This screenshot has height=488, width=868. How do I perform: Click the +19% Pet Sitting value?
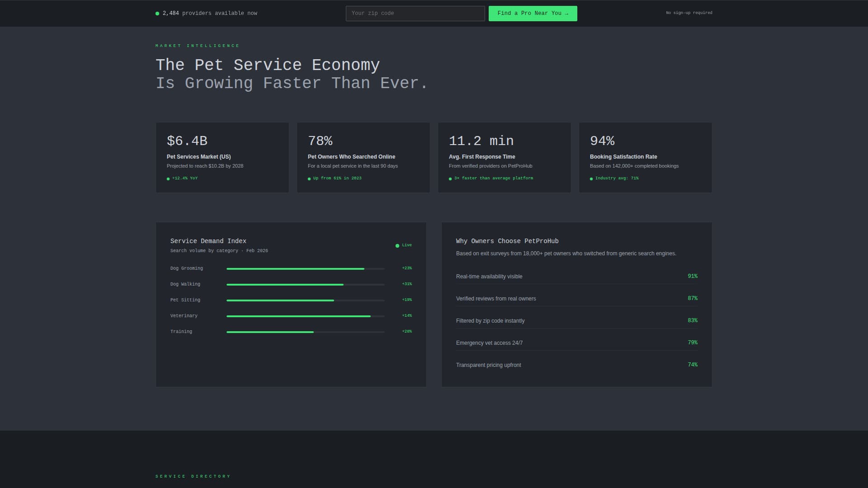pyautogui.click(x=407, y=300)
